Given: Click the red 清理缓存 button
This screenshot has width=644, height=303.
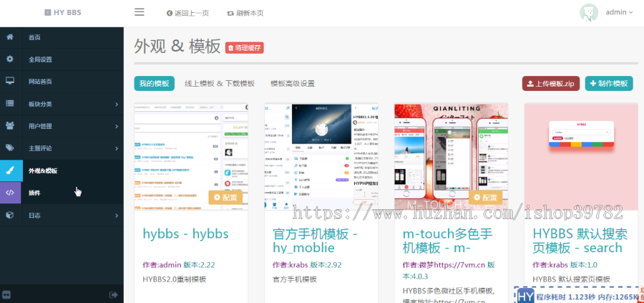Looking at the screenshot, I should pos(245,48).
